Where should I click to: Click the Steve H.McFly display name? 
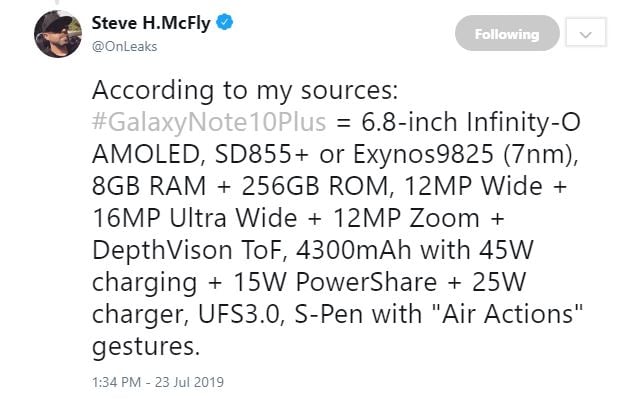[x=151, y=23]
